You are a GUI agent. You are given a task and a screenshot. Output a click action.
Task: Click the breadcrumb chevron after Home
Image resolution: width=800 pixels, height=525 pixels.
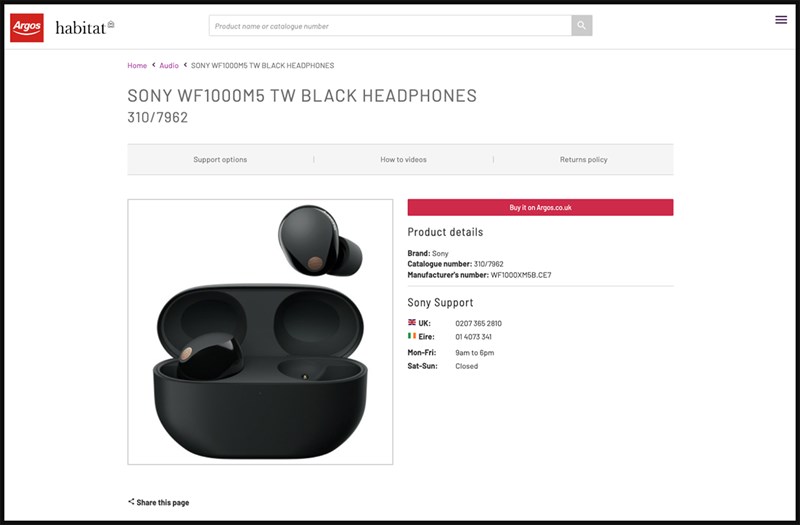[154, 65]
